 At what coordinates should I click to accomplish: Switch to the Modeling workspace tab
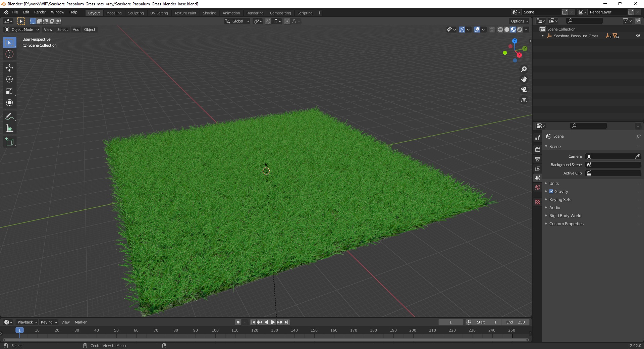(x=114, y=13)
